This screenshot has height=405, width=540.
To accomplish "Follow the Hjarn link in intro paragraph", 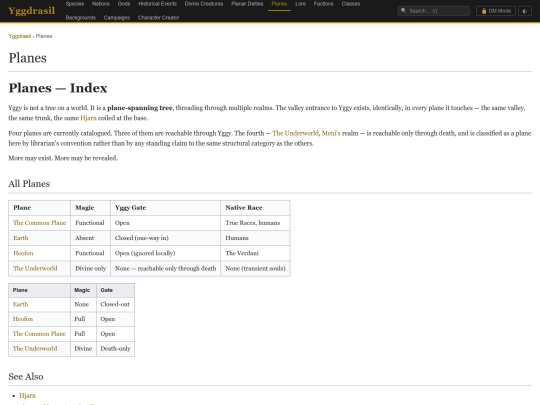I will point(88,118).
